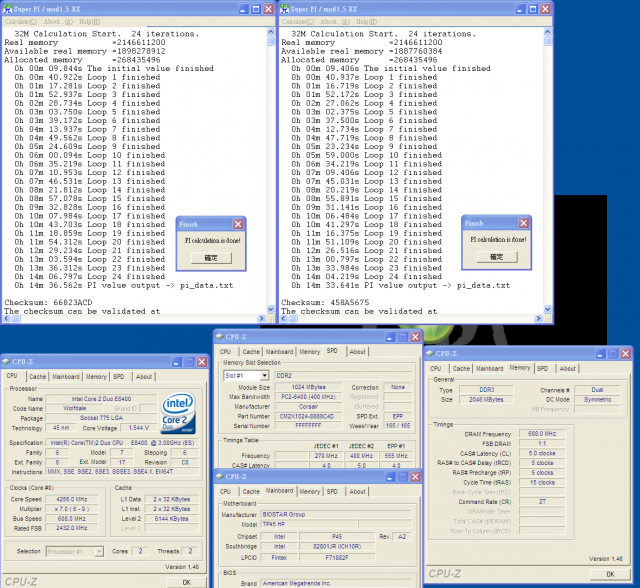This screenshot has height=588, width=640.
Task: Click scroll down arrow in left Super PI
Action: point(271,310)
